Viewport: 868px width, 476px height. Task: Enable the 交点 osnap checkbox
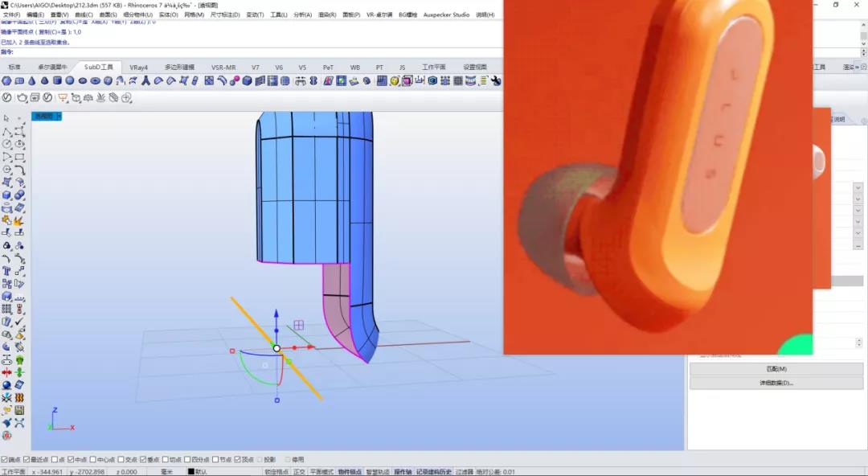coord(121,459)
